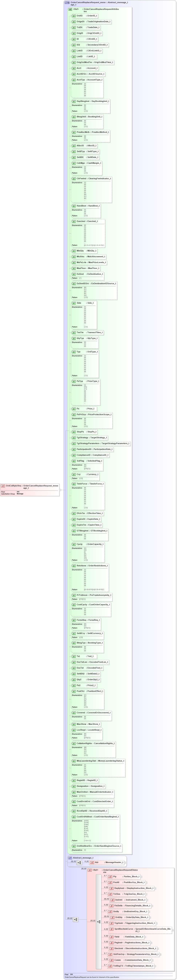Expand the PegInstr : PegInstructions_Block_t element
The height and width of the screenshot is (980, 177).
[152, 943]
